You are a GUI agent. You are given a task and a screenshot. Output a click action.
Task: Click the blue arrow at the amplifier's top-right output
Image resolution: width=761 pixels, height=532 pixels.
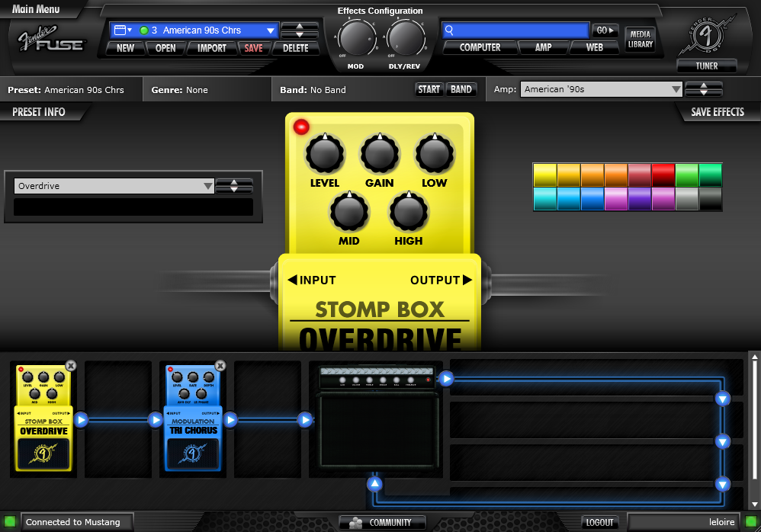click(x=446, y=378)
